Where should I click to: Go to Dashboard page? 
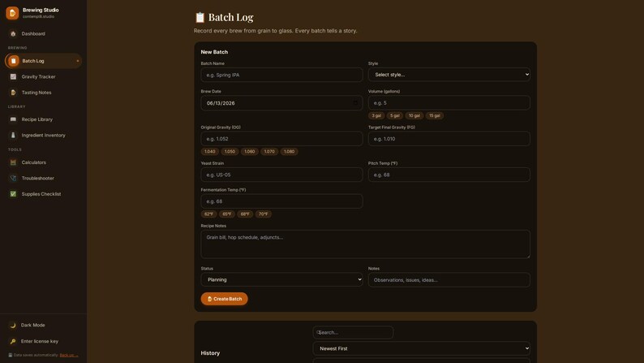[x=43, y=34]
